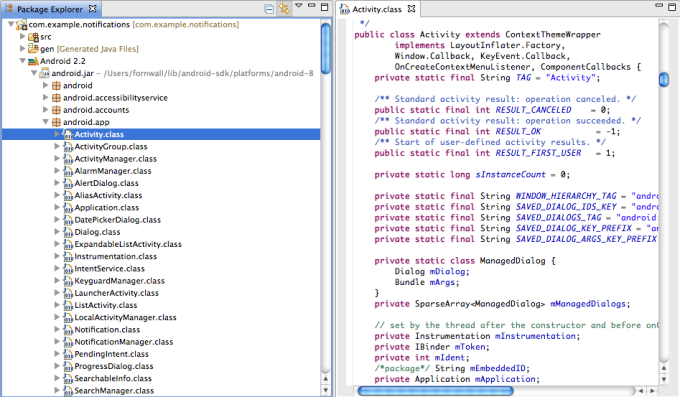
Task: Click the Package Explorer tab icon
Action: point(9,9)
